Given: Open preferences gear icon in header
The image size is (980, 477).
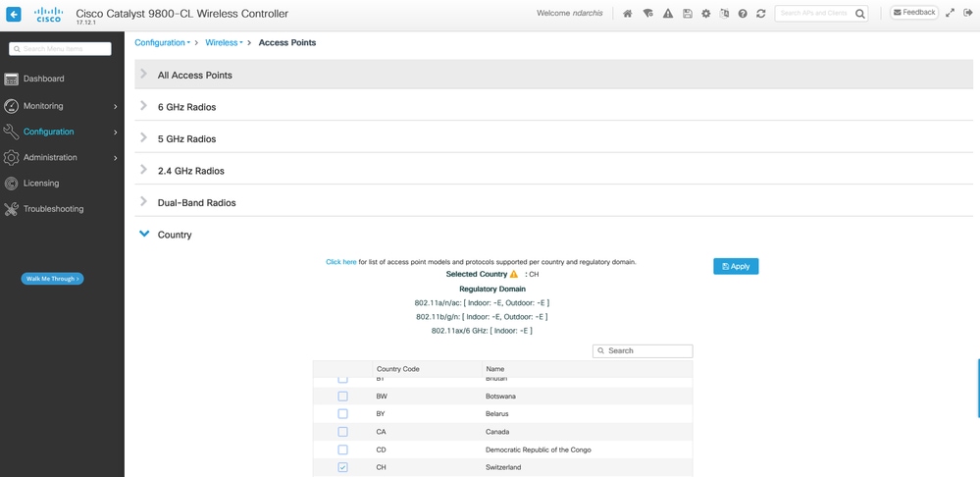Looking at the screenshot, I should coord(705,13).
